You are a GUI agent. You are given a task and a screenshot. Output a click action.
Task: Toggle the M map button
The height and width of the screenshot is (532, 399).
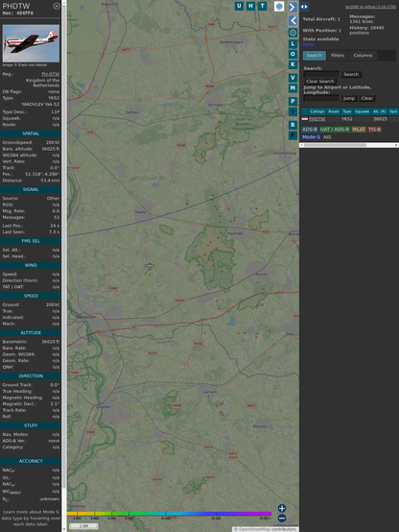pos(293,88)
